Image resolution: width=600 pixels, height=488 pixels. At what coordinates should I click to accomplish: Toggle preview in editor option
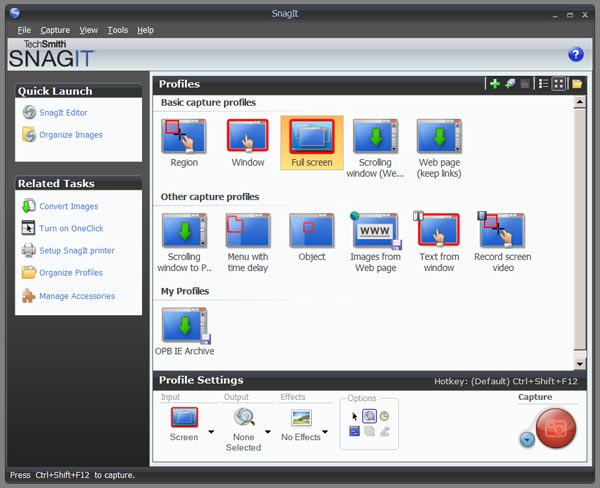click(x=369, y=416)
